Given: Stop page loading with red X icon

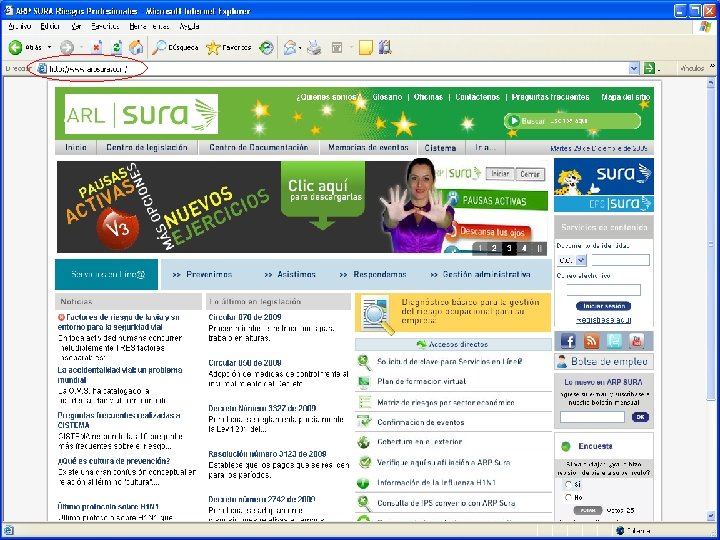Looking at the screenshot, I should coord(96,47).
